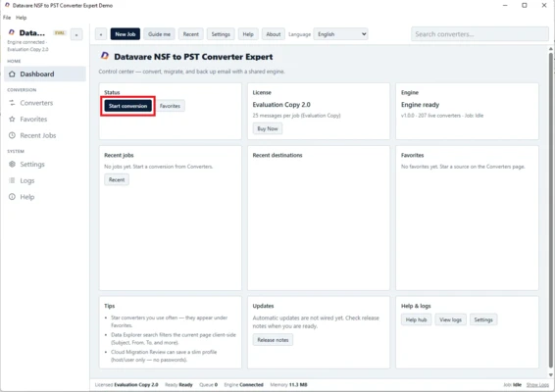
Task: Open Help info icon in sidebar
Action: tap(12, 197)
